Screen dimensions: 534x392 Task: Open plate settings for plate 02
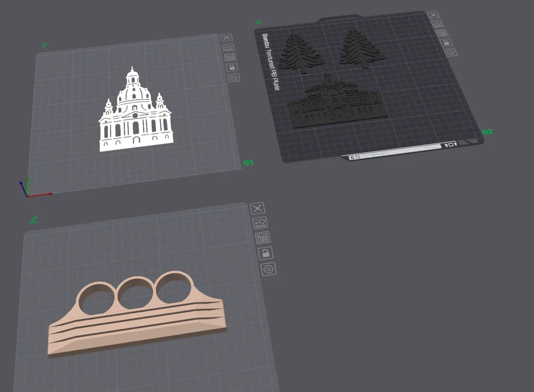pyautogui.click(x=451, y=52)
